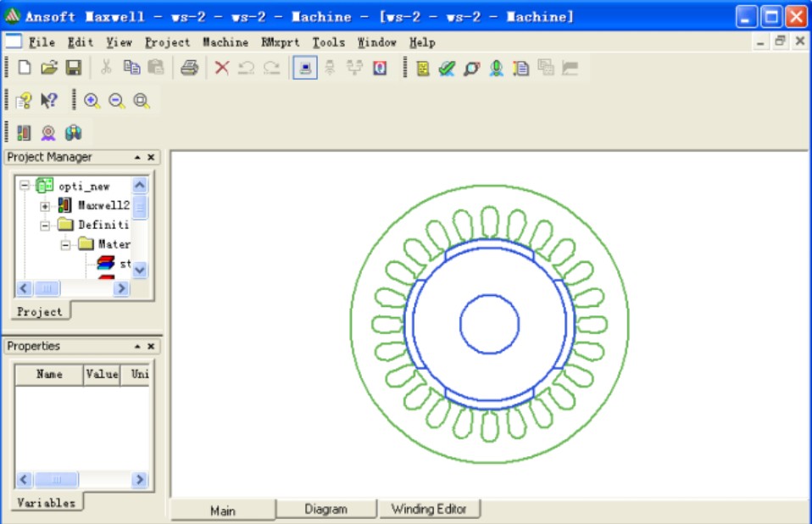812x524 pixels.
Task: Select the Materials folder tree item
Action: pyautogui.click(x=114, y=244)
